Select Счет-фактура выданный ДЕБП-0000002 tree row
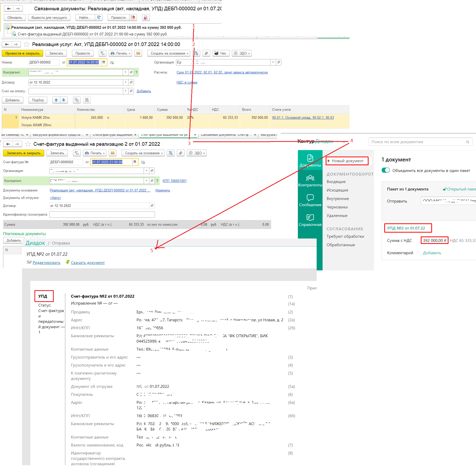 pos(93,34)
